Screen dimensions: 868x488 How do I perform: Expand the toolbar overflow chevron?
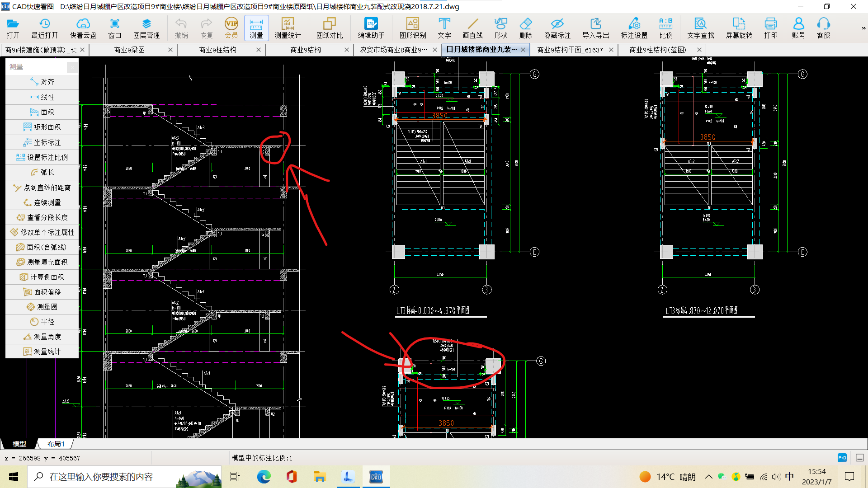tap(863, 28)
